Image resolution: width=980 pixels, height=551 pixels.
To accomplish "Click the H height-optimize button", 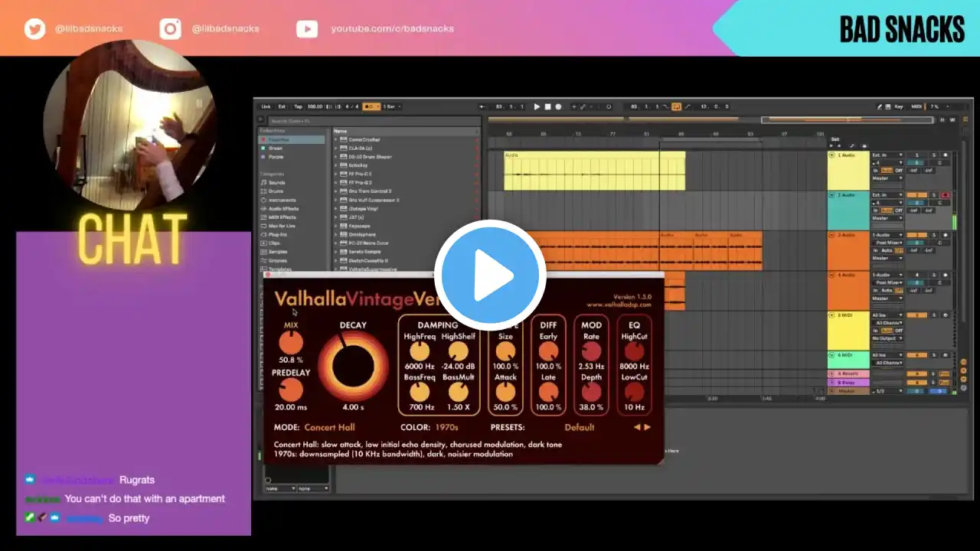I will [x=942, y=119].
